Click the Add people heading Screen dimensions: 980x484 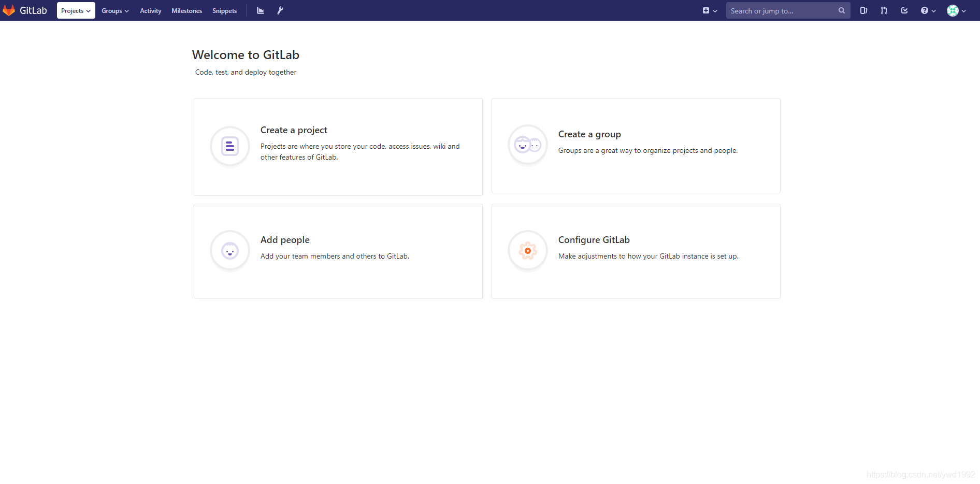click(285, 240)
